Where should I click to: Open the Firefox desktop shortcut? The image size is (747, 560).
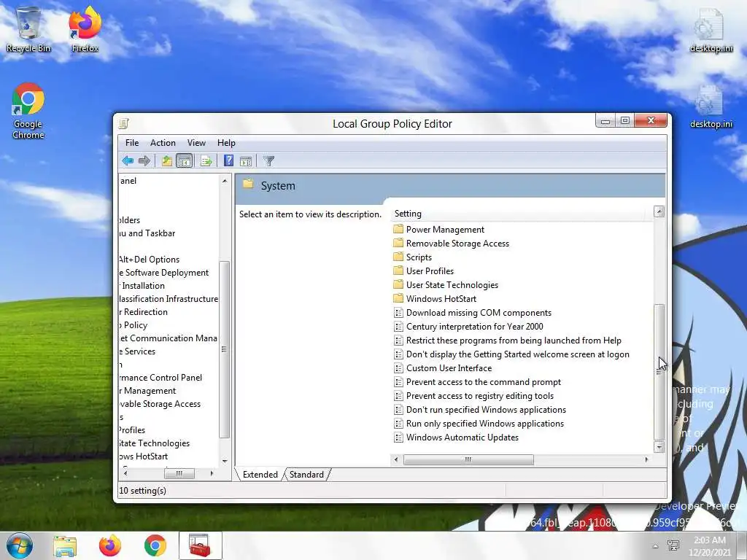85,29
